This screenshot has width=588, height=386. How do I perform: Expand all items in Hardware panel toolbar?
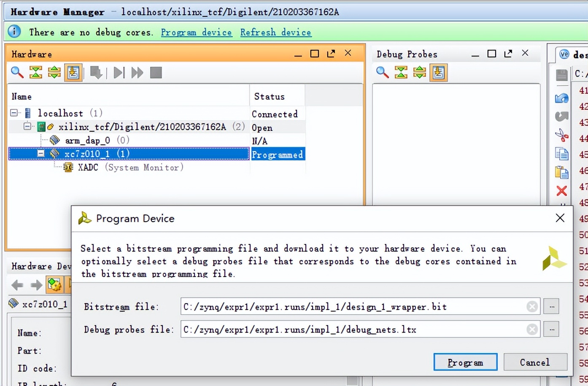coord(54,73)
